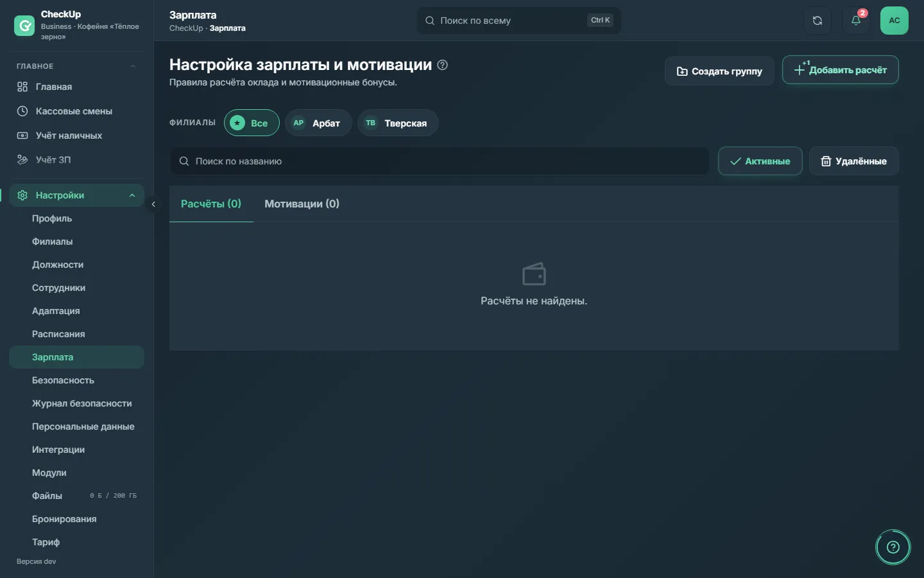924x578 pixels.
Task: Open Расписания settings
Action: (x=76, y=334)
